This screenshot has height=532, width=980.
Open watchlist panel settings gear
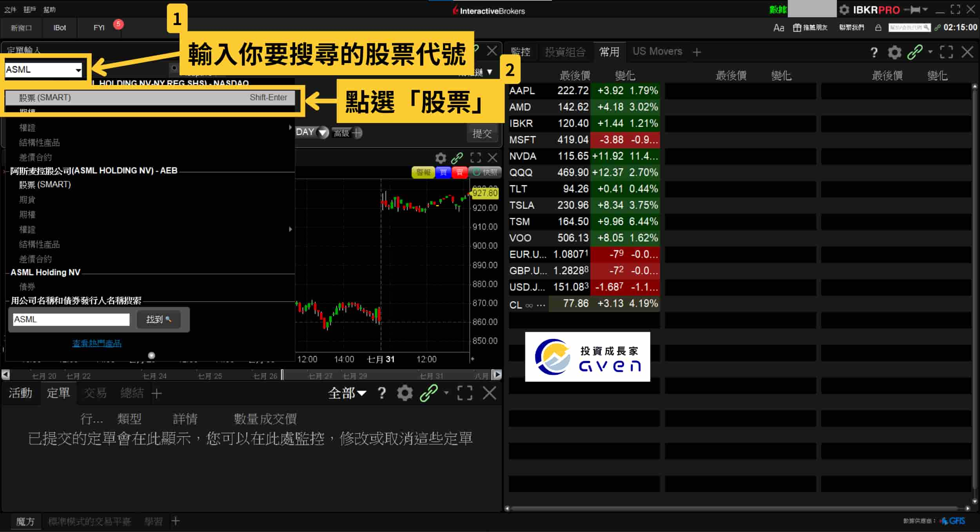point(895,52)
